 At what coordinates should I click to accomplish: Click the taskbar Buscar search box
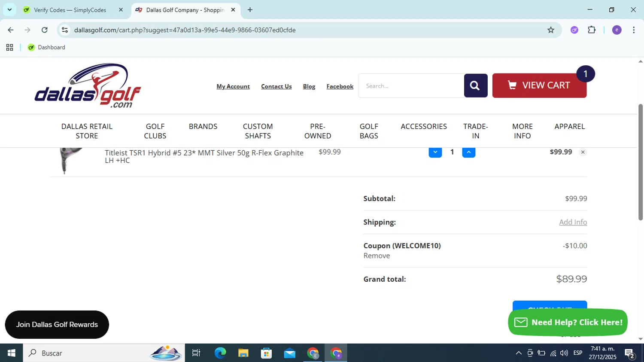pyautogui.click(x=104, y=353)
